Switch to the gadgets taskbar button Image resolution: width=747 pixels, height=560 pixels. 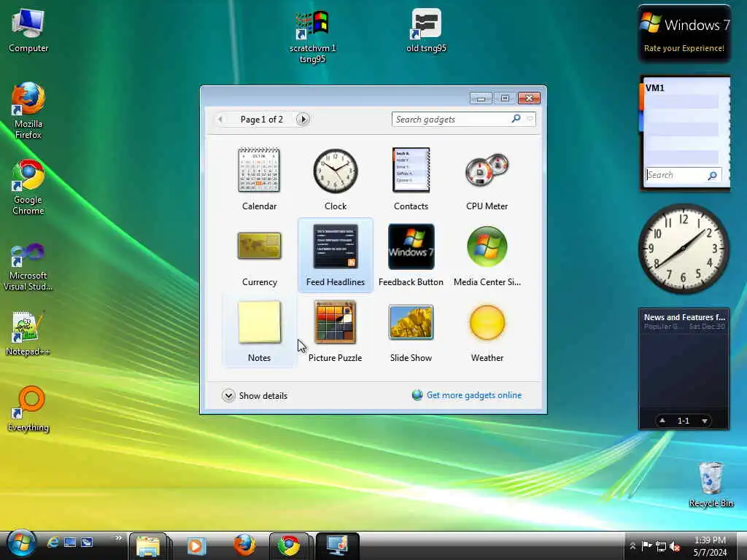tap(337, 545)
